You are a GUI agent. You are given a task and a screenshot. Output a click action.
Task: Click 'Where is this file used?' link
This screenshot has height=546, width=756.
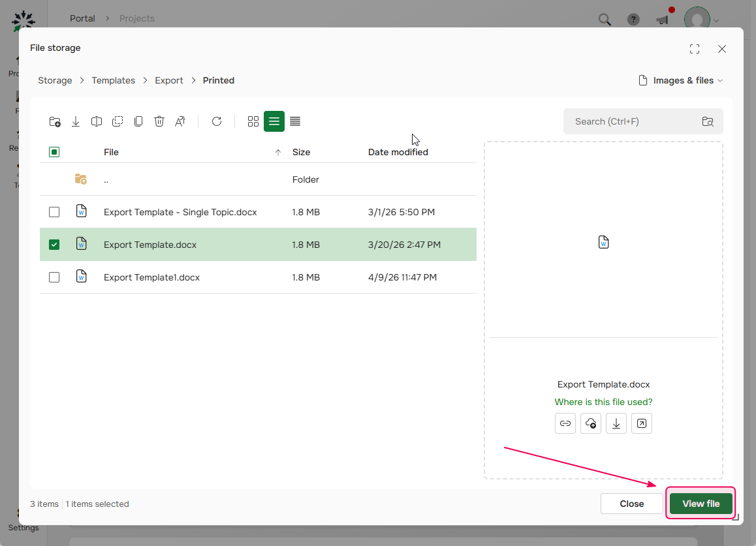click(x=603, y=402)
